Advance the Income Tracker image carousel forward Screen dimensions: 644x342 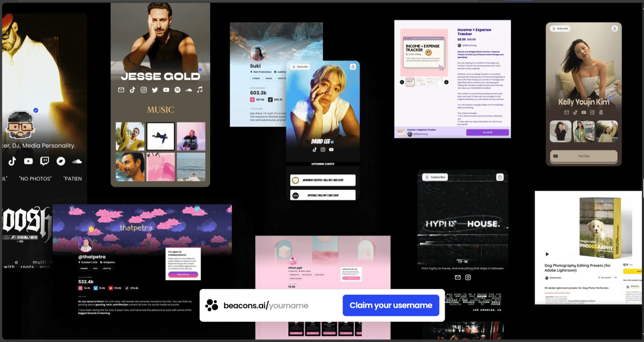point(447,82)
